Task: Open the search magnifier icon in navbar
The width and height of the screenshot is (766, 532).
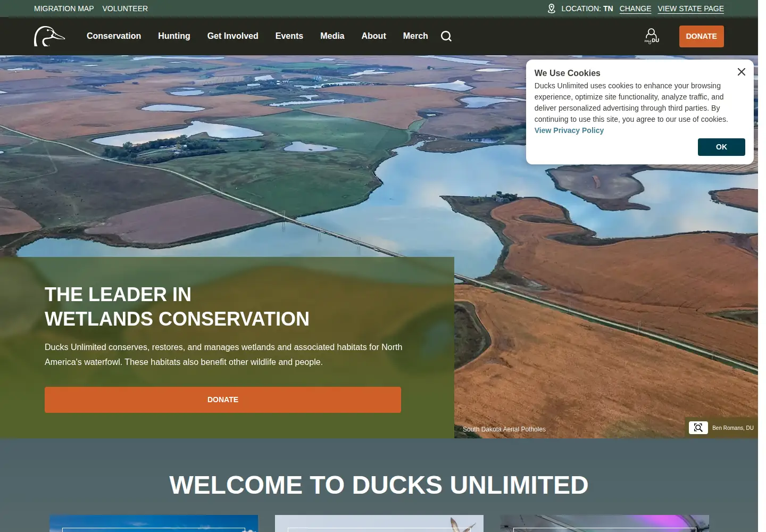Action: [446, 36]
